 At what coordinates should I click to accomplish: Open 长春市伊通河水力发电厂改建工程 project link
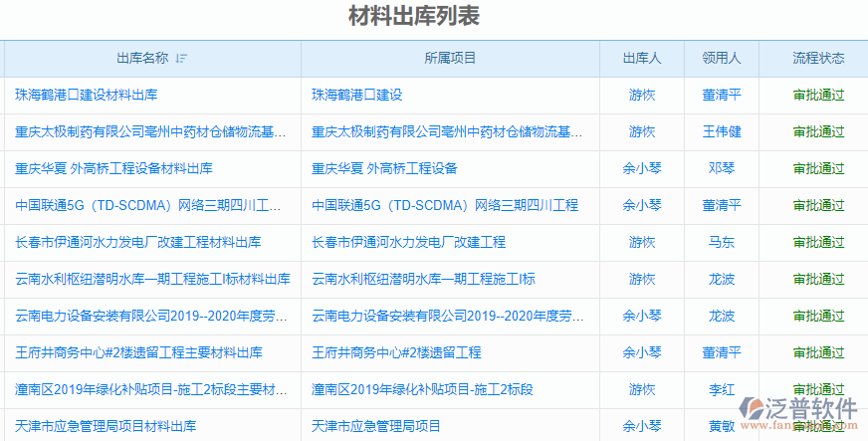[409, 242]
